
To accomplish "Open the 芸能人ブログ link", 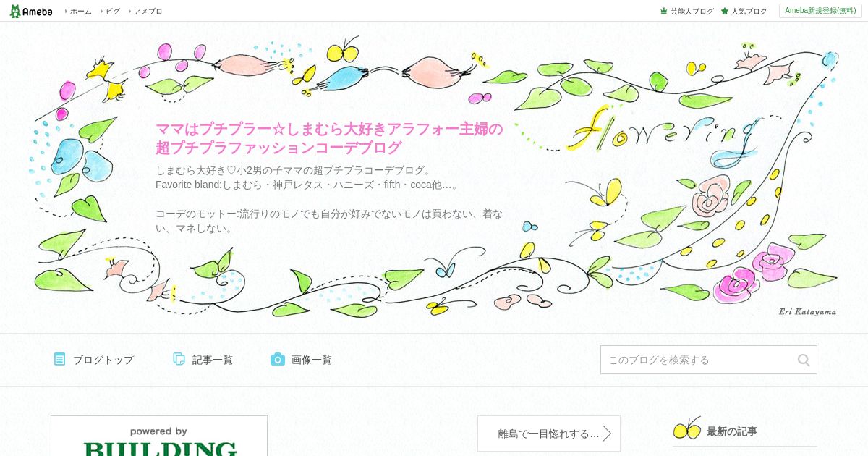I will (x=692, y=11).
